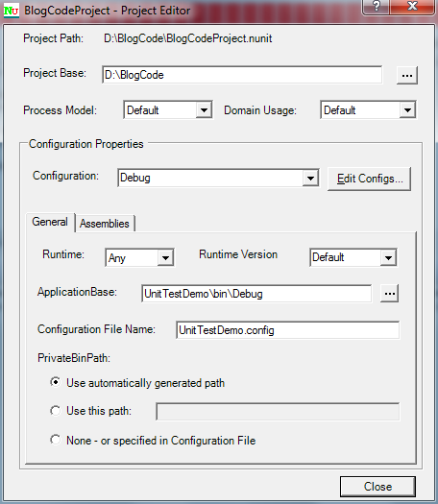Focus the Configuration File Name field
Screen dimensions: 438x504
click(288, 330)
